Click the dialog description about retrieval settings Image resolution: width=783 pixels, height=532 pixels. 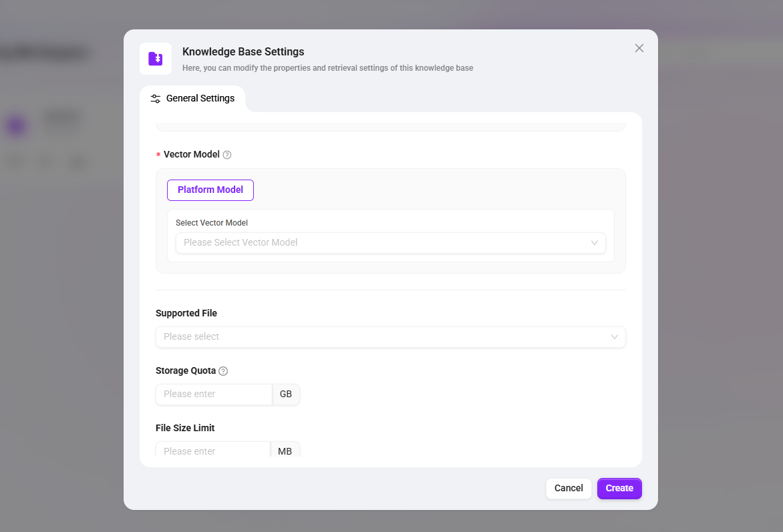pyautogui.click(x=327, y=68)
